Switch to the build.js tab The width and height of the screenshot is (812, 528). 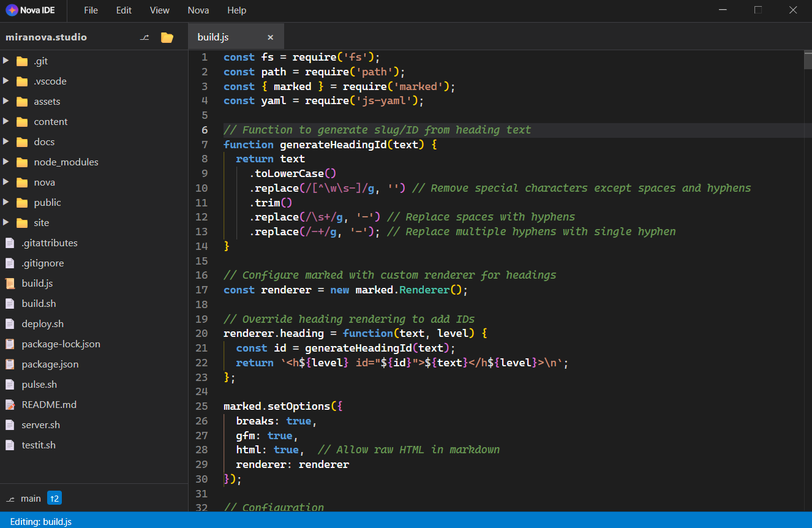click(x=213, y=37)
